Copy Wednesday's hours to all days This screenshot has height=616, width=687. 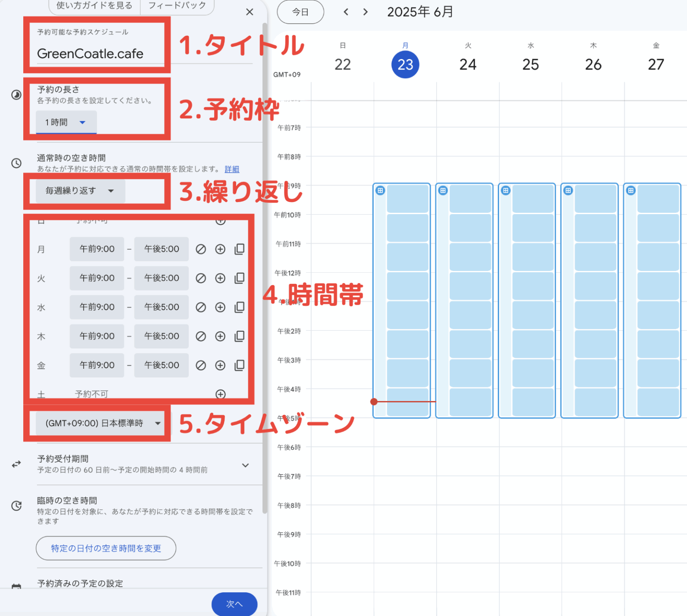click(x=239, y=307)
